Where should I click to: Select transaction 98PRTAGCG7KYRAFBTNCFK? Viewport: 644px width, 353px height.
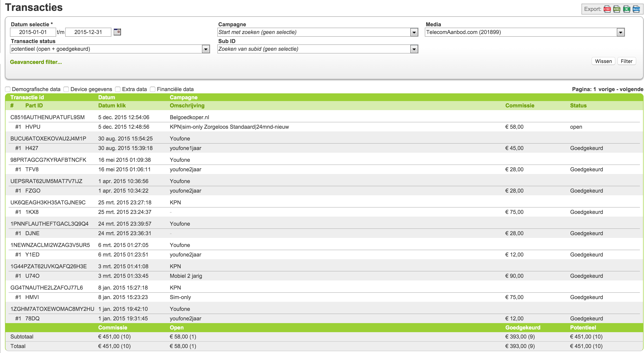click(x=48, y=160)
